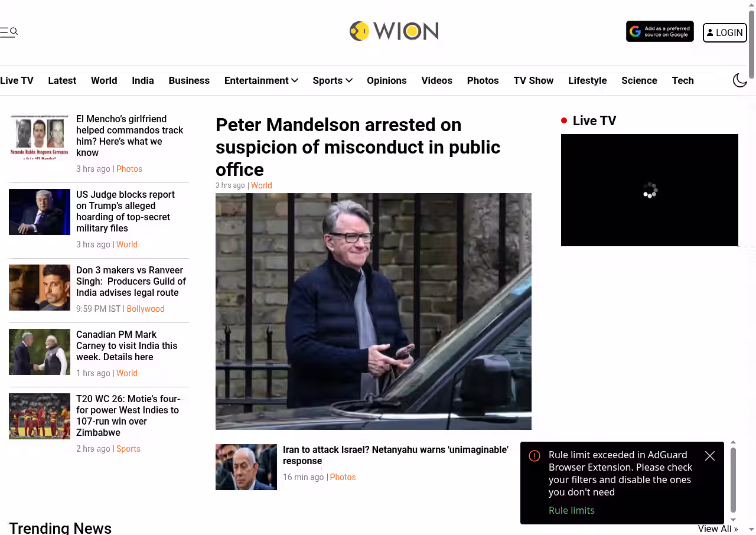Click the WION logo
The width and height of the screenshot is (756, 535).
(x=394, y=31)
